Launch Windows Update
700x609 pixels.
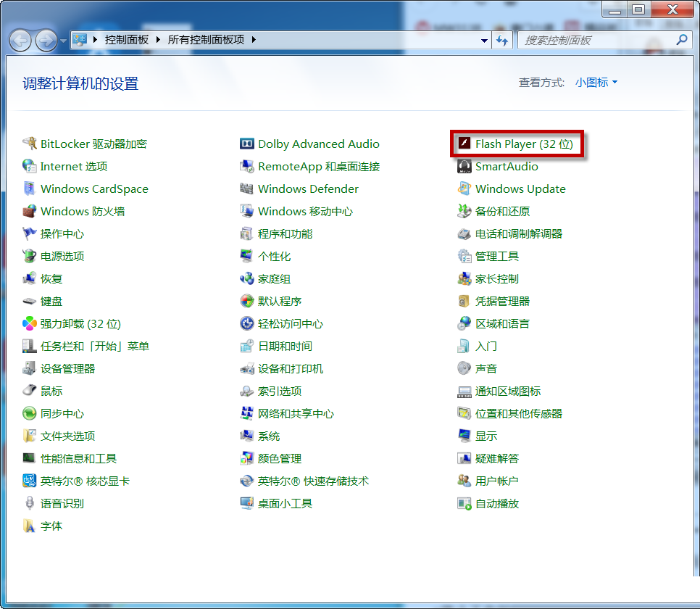point(520,188)
